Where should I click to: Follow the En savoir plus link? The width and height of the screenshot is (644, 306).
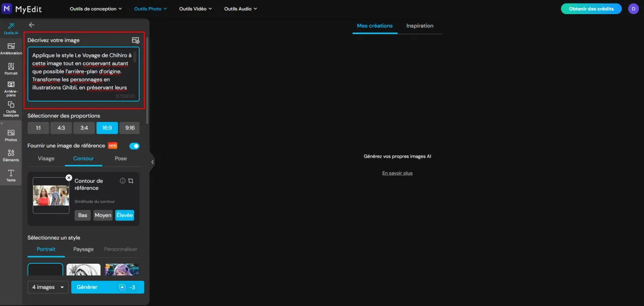pyautogui.click(x=397, y=173)
